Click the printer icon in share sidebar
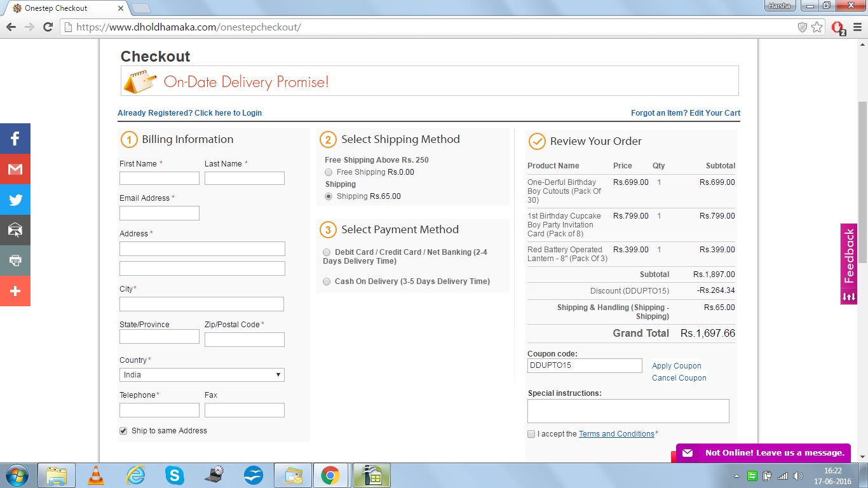The width and height of the screenshot is (868, 488). pos(15,261)
